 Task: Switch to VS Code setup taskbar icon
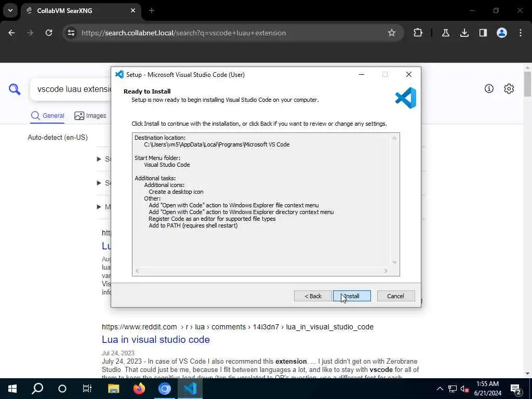tap(190, 389)
